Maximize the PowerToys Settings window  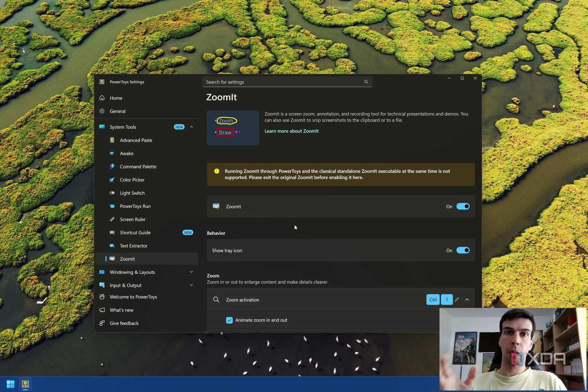point(462,78)
